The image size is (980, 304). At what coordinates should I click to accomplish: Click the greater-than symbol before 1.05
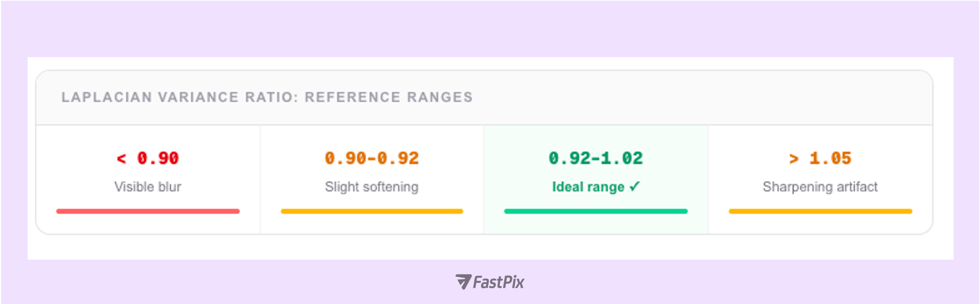tap(793, 158)
